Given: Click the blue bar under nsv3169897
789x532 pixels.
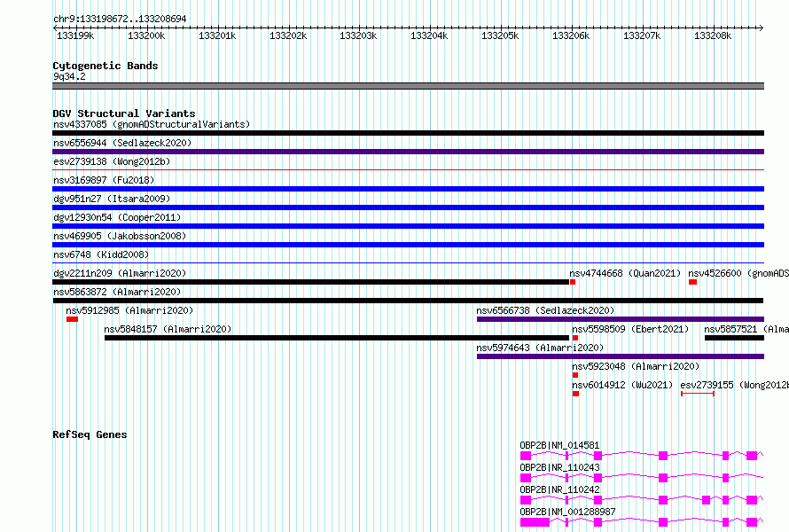Looking at the screenshot, I should 408,189.
